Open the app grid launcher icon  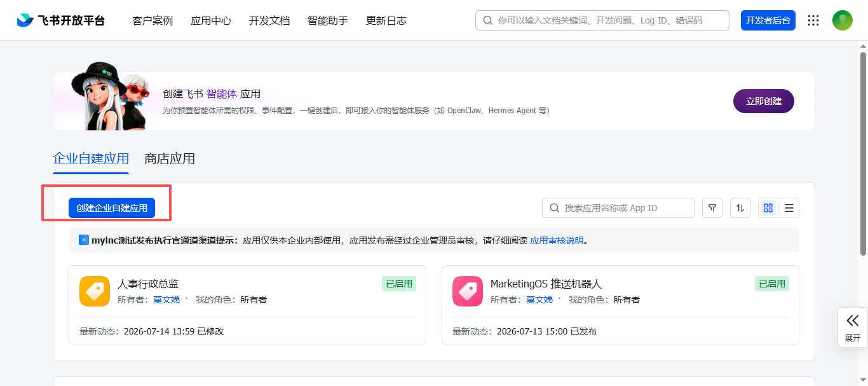(x=813, y=20)
